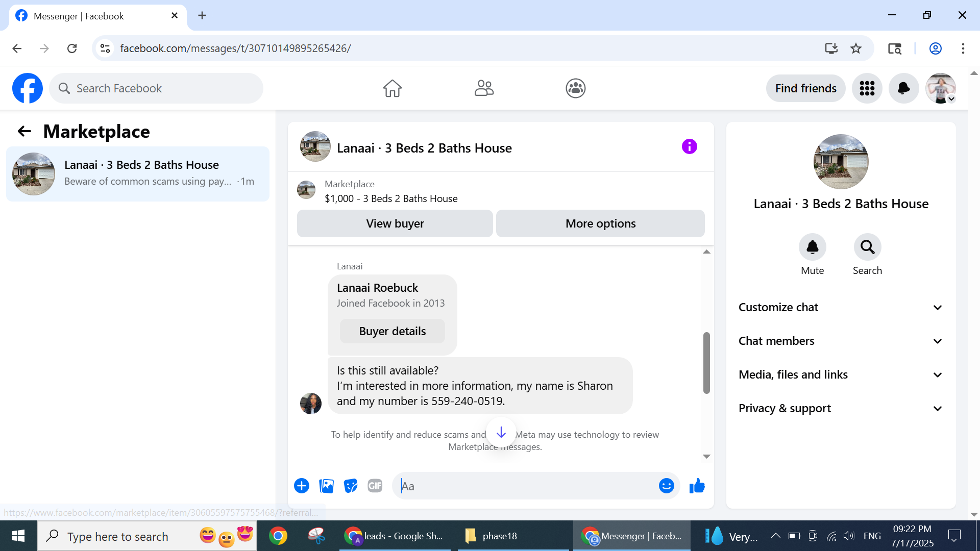Send a thumbs-up like
This screenshot has height=551, width=980.
(697, 486)
